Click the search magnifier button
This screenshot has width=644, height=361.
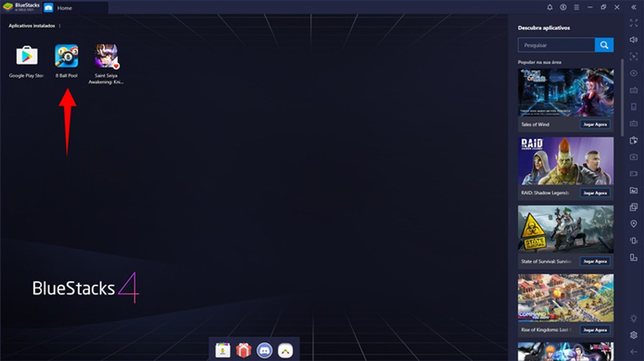604,45
